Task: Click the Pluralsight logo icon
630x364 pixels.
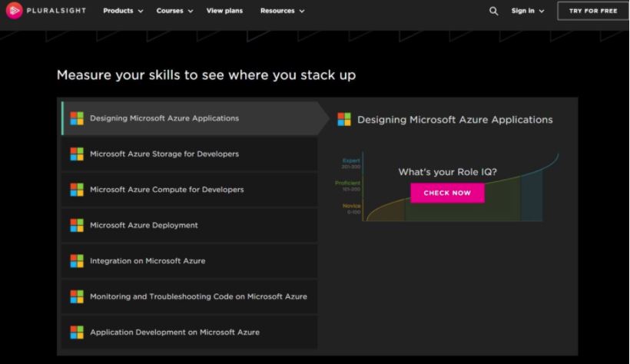Action: (x=14, y=11)
